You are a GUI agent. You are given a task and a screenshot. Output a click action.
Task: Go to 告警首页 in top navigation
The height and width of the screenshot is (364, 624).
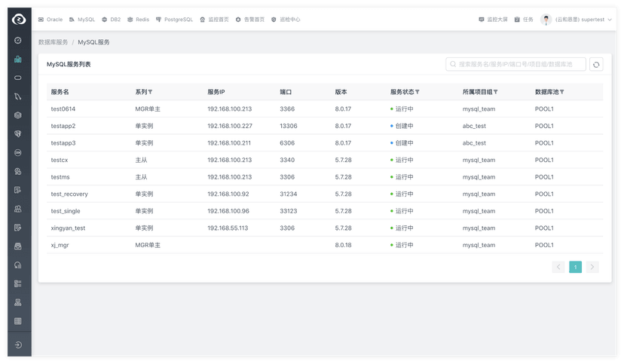point(250,20)
